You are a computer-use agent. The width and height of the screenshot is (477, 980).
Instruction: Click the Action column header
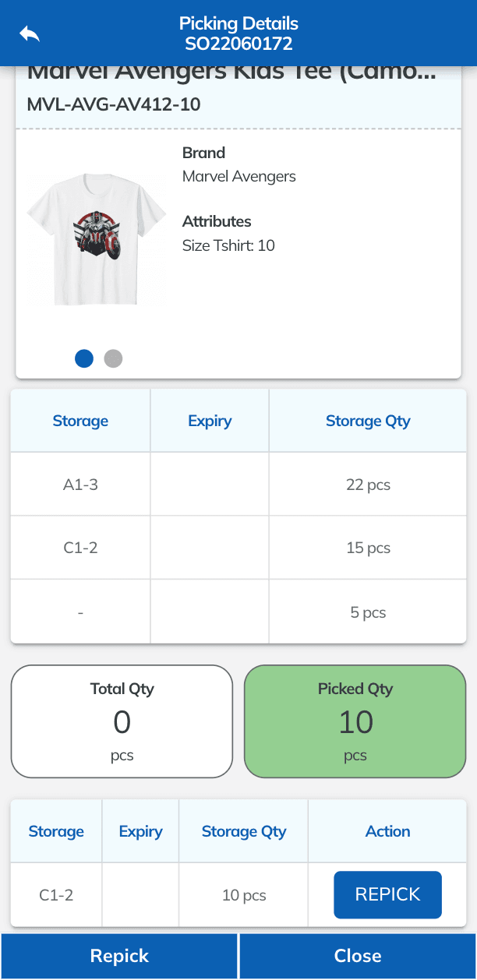[388, 831]
